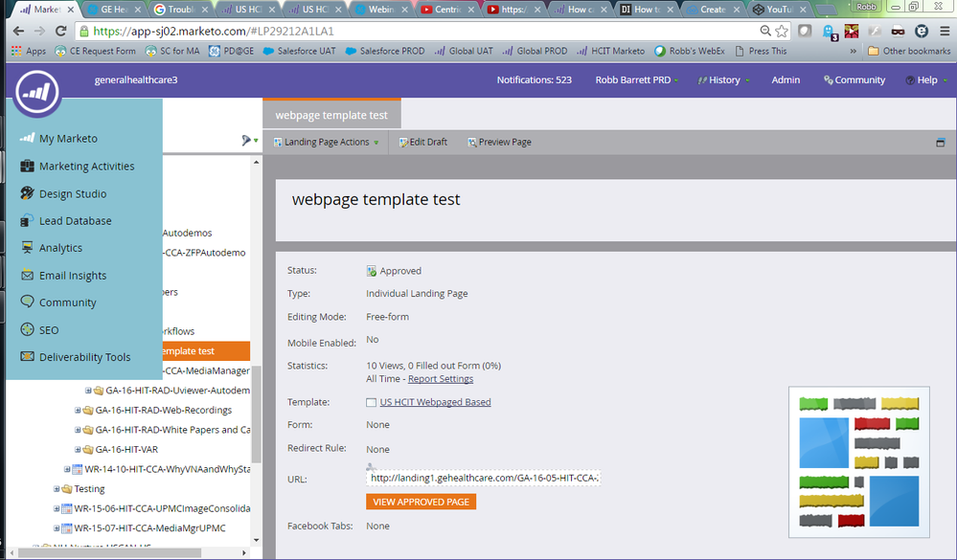Click the Marketo logo home icon
Screen dimensions: 957x560
coord(37,92)
